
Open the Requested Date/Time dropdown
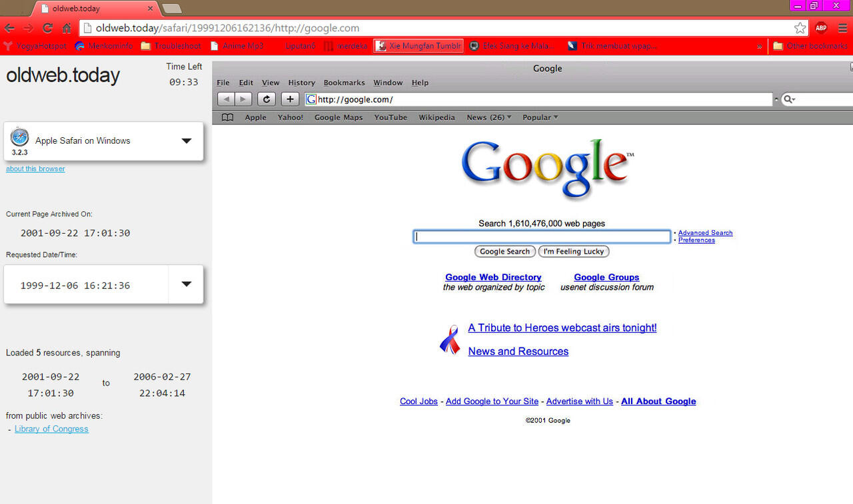(x=186, y=284)
